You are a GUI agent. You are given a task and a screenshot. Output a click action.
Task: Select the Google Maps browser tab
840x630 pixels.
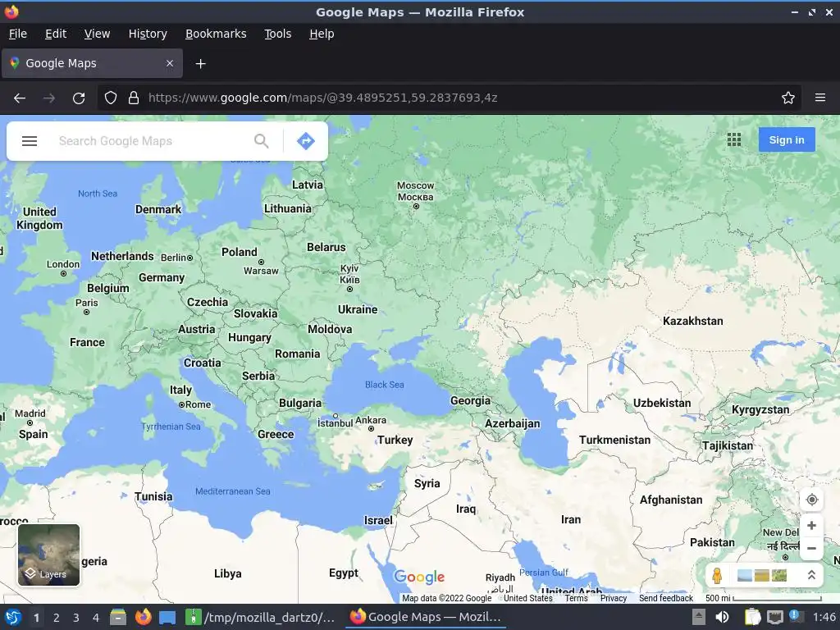tap(92, 63)
